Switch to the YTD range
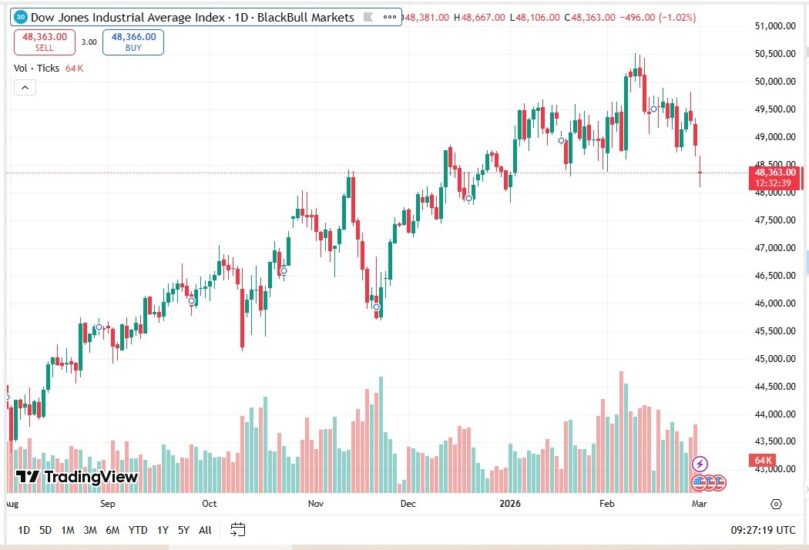Viewport: 809px width, 550px height. coord(138,530)
